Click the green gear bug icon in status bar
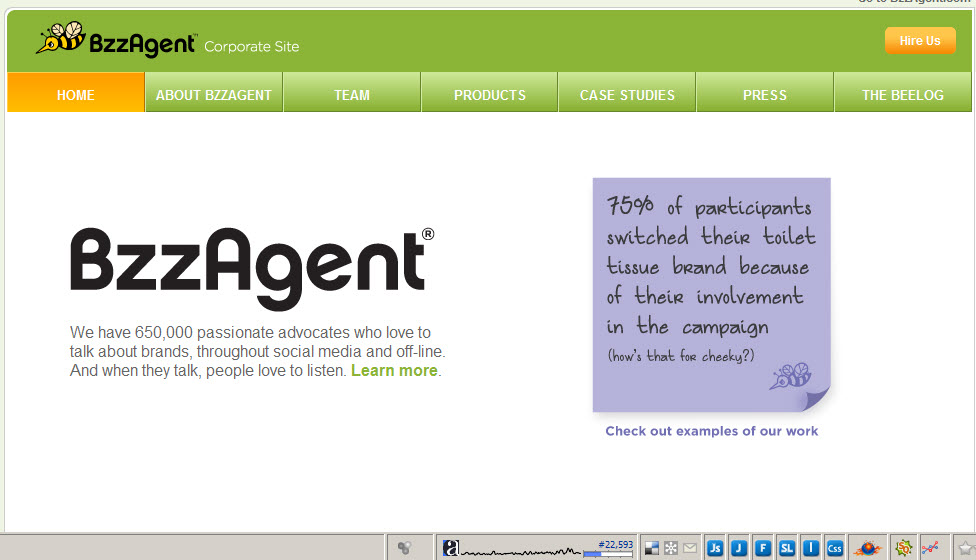The image size is (976, 560). (903, 547)
